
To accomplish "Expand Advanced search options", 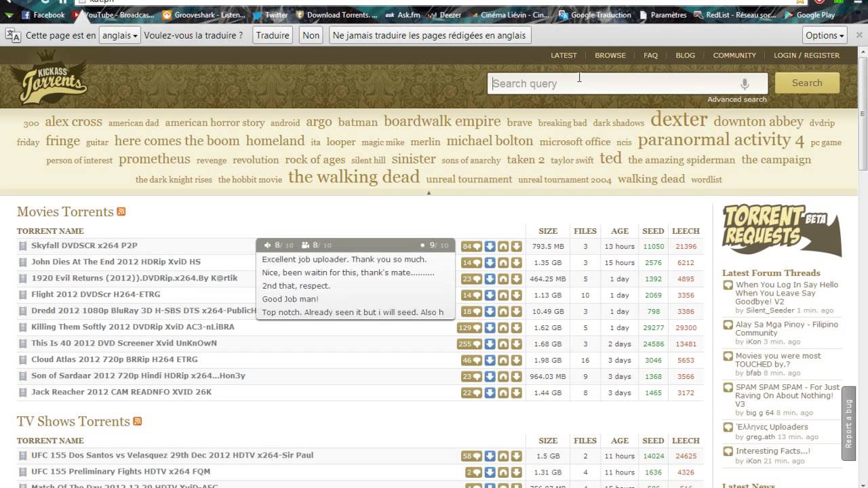I will [737, 98].
